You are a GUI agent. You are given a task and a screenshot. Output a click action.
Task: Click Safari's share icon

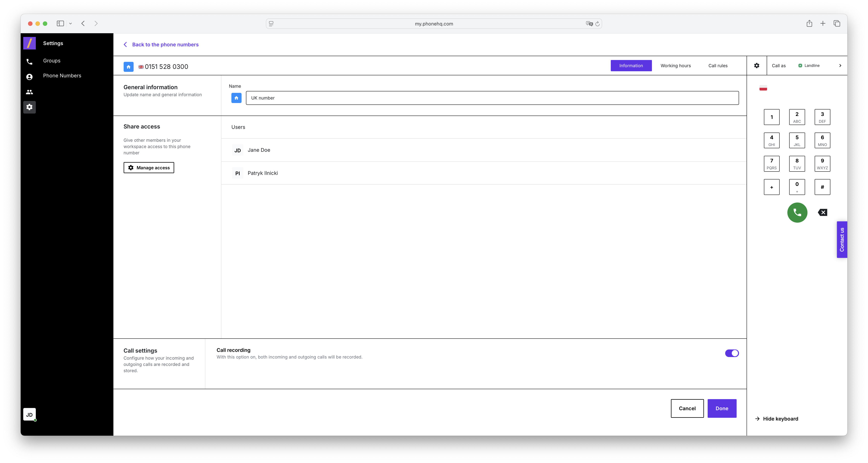click(x=809, y=24)
